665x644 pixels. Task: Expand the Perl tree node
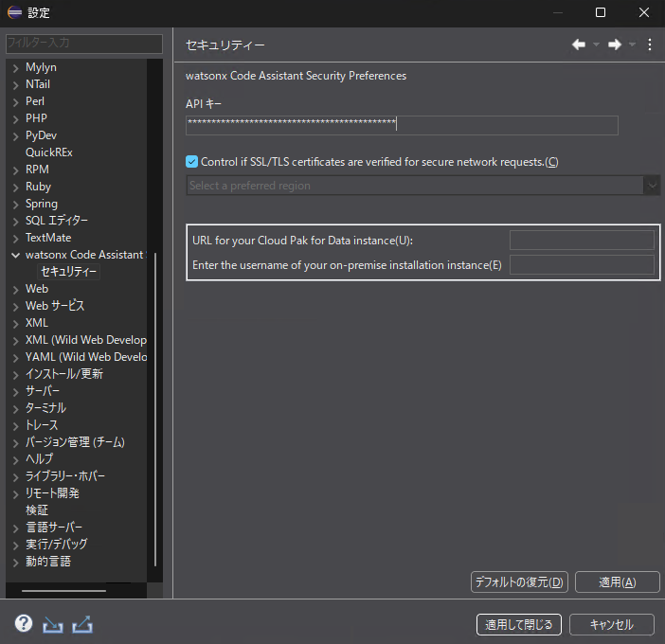click(x=16, y=101)
